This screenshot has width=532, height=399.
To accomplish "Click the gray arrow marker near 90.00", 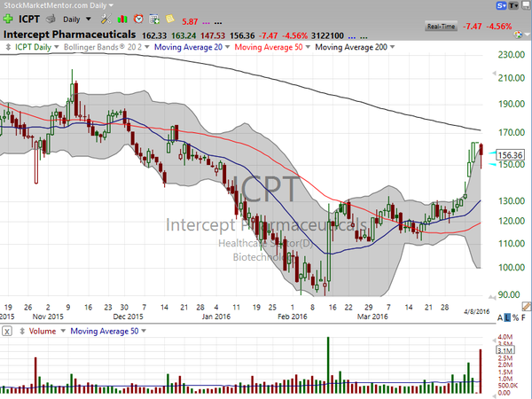I will 491,297.
